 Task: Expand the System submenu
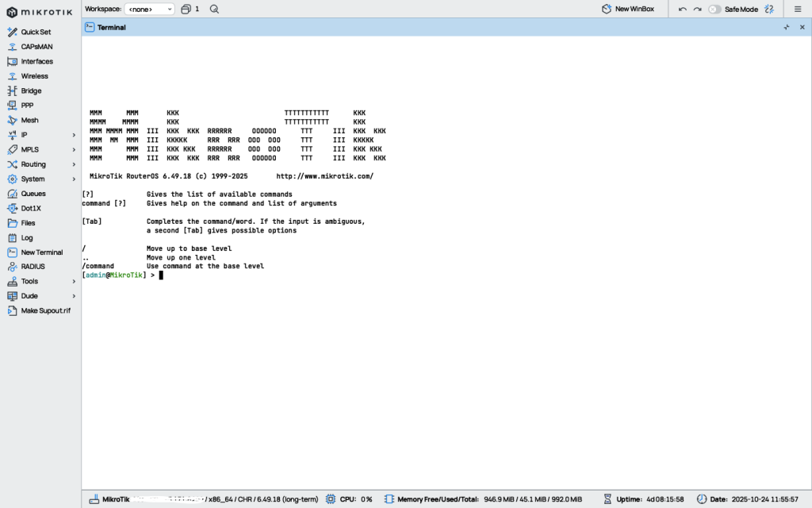click(74, 179)
